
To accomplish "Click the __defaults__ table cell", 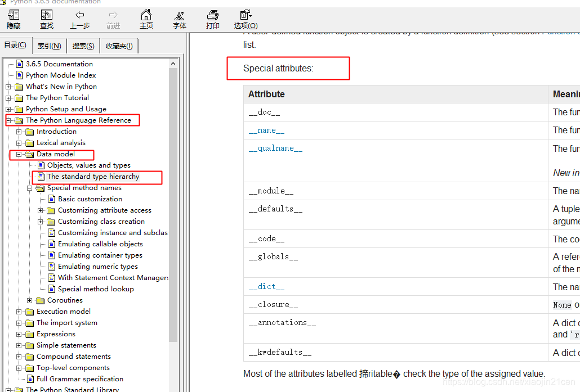I will pos(395,215).
